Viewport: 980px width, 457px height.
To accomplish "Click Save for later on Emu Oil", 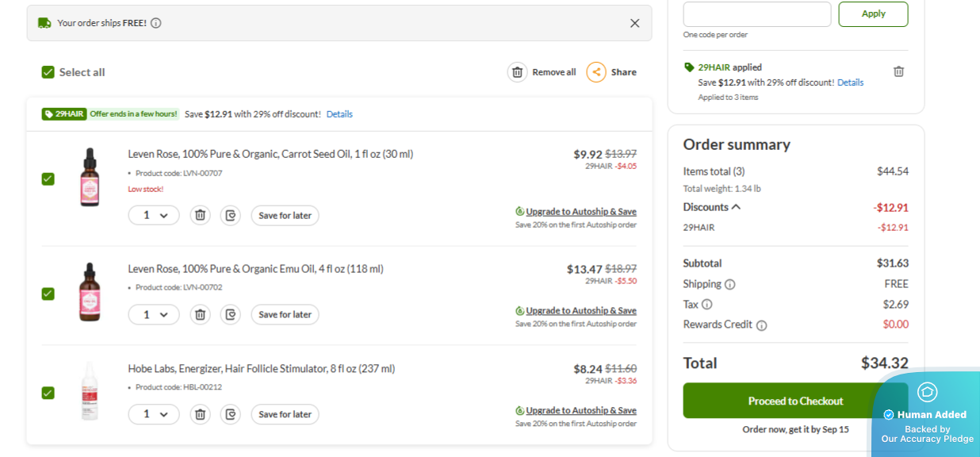I will pos(285,314).
